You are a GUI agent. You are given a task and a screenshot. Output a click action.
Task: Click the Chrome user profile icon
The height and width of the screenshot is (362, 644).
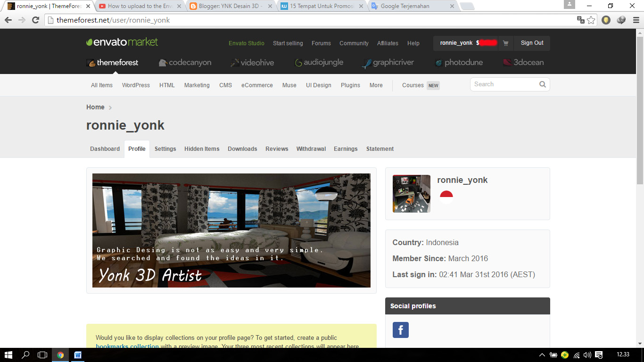tap(570, 4)
